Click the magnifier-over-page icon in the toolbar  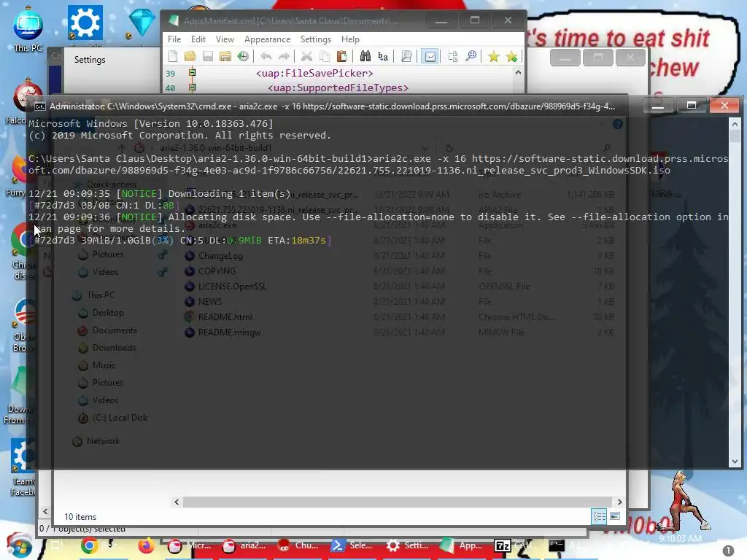pyautogui.click(x=406, y=57)
